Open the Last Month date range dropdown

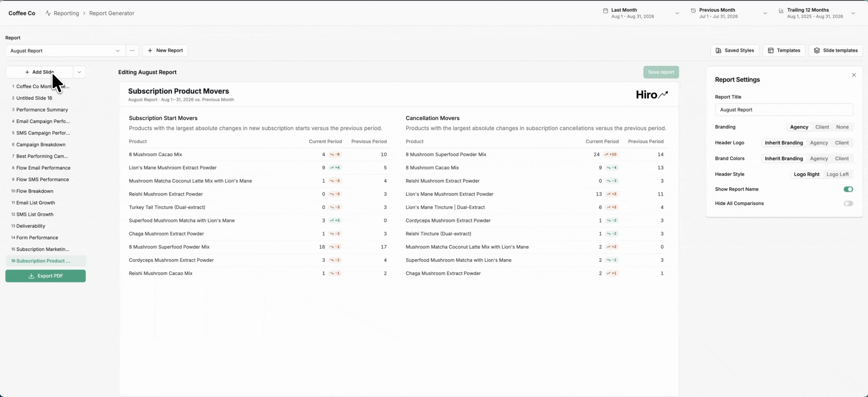point(641,13)
